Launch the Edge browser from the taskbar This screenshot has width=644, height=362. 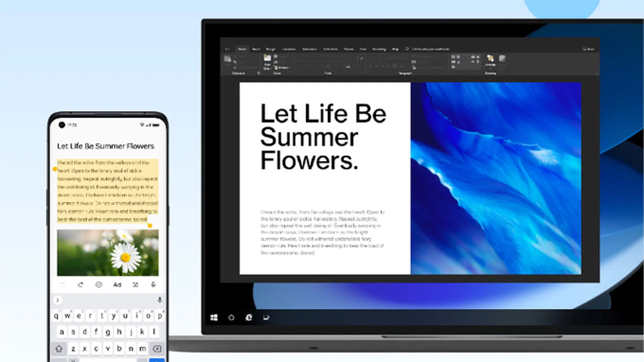249,318
